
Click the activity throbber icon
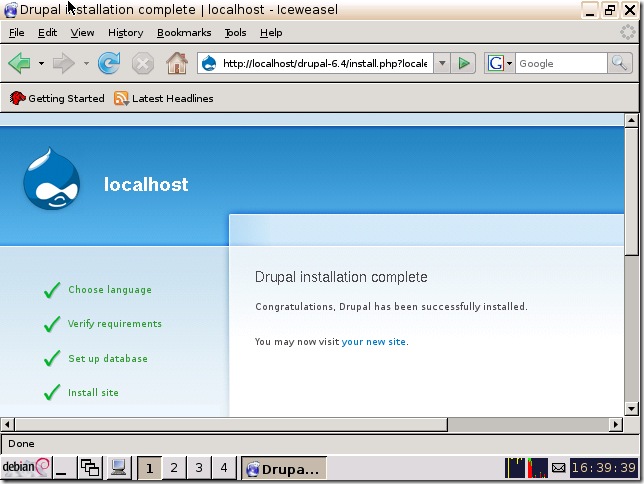pyautogui.click(x=628, y=32)
